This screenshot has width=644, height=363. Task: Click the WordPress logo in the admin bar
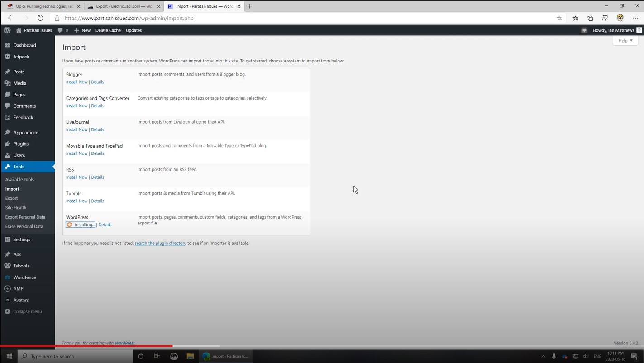tap(7, 30)
